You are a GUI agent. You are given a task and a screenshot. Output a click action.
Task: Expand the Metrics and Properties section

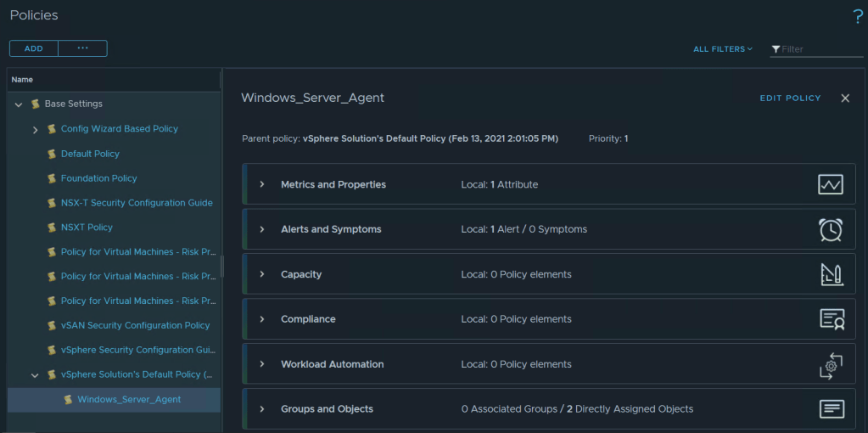point(262,184)
